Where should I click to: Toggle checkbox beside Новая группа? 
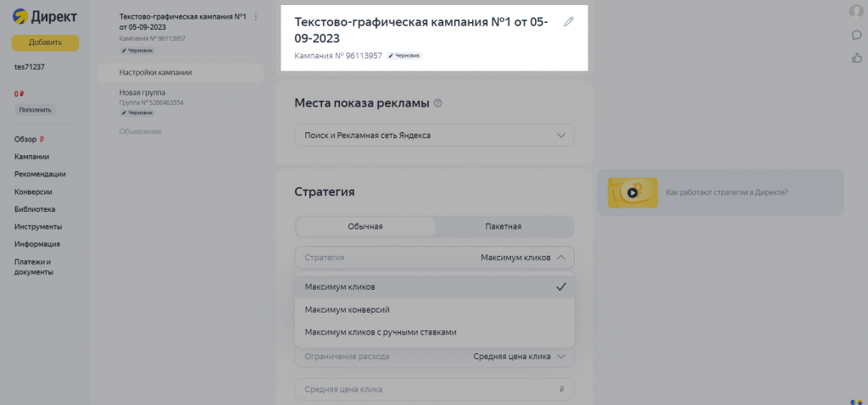coord(114,93)
